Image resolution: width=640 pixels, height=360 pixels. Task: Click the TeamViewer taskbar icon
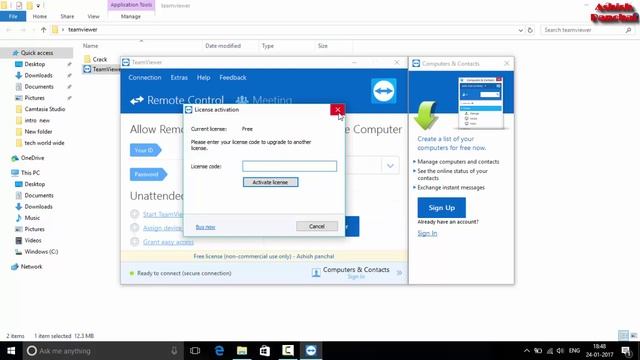(311, 351)
